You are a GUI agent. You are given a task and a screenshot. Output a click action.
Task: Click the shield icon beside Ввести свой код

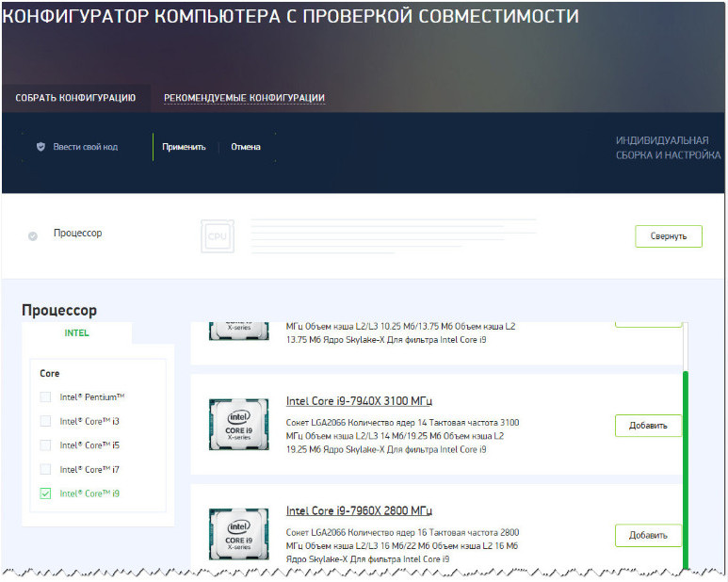coord(40,147)
